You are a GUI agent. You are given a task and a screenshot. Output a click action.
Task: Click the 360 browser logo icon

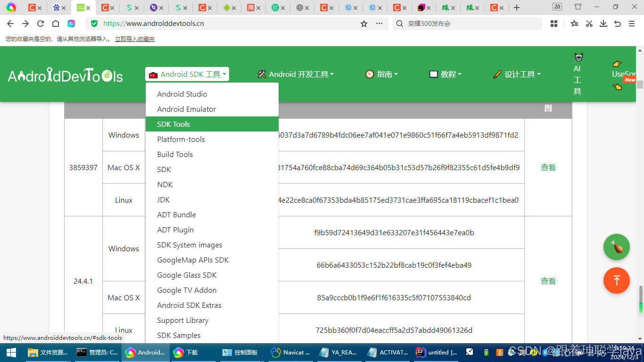(11, 8)
